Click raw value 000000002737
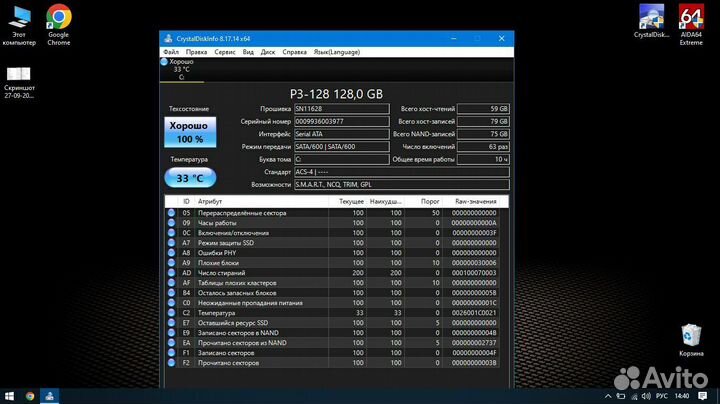 474,342
